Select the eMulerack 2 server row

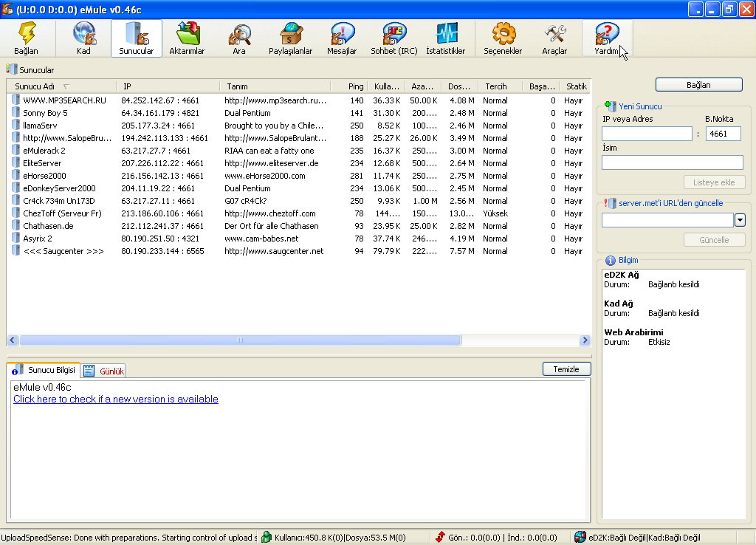pos(298,151)
